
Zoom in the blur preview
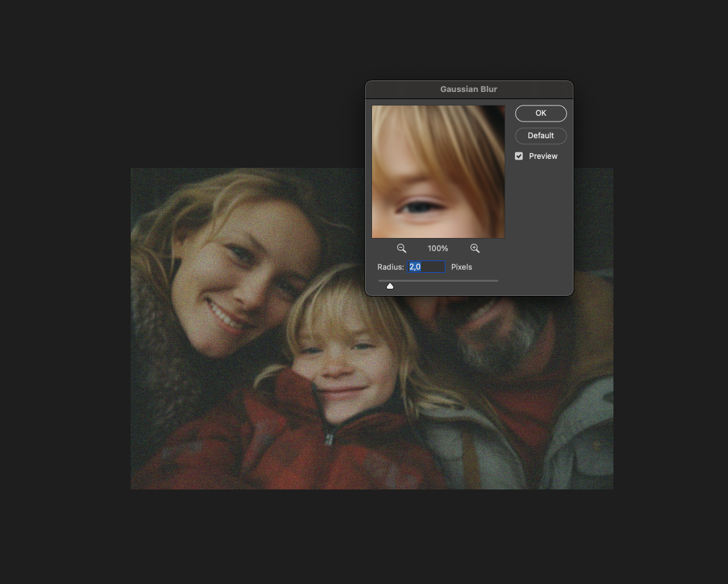click(474, 248)
